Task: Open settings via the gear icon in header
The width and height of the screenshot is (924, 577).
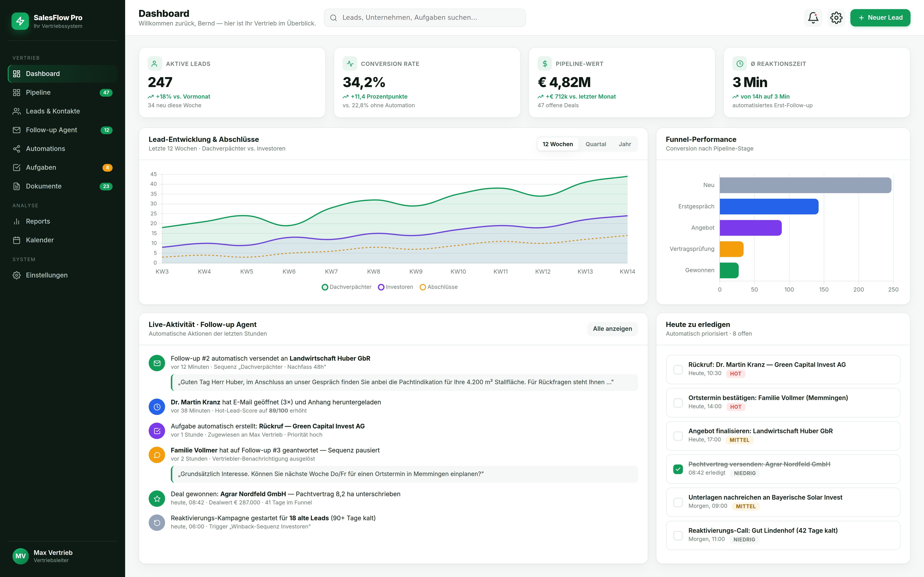Action: click(836, 18)
